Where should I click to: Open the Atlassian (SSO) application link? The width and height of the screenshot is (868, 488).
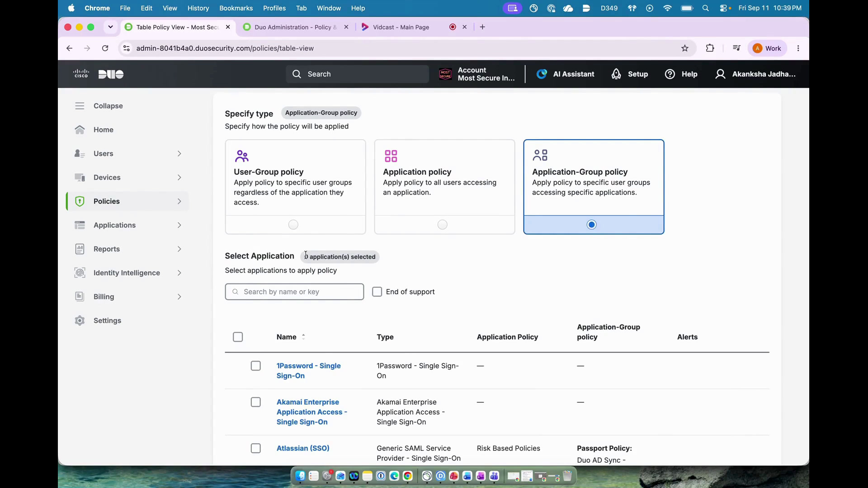pyautogui.click(x=303, y=448)
